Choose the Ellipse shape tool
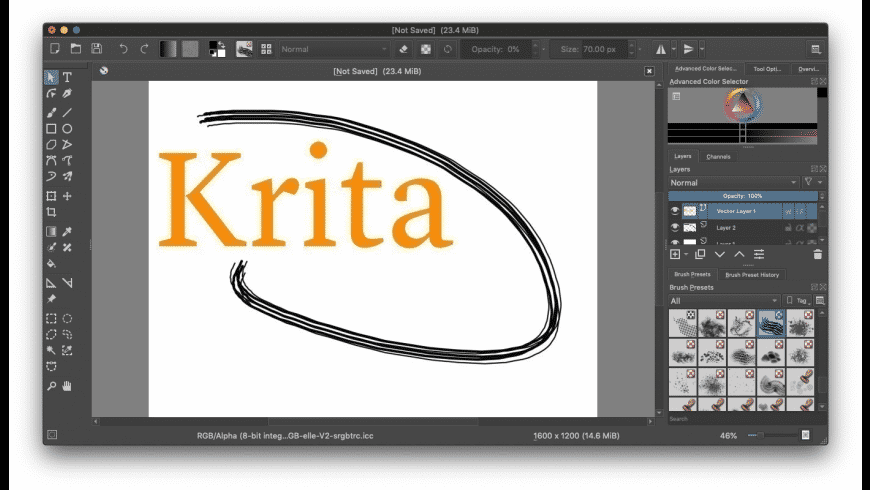This screenshot has height=490, width=870. [x=67, y=128]
